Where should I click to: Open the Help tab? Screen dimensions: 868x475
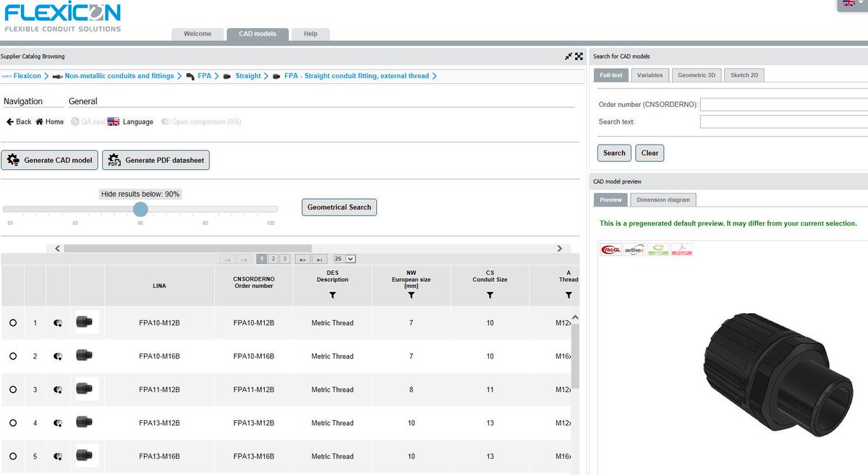310,34
